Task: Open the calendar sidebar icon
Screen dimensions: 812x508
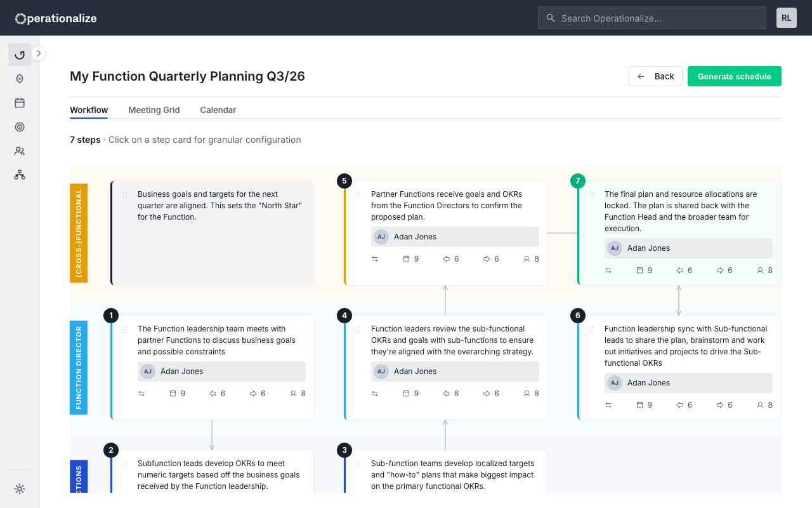Action: [20, 103]
